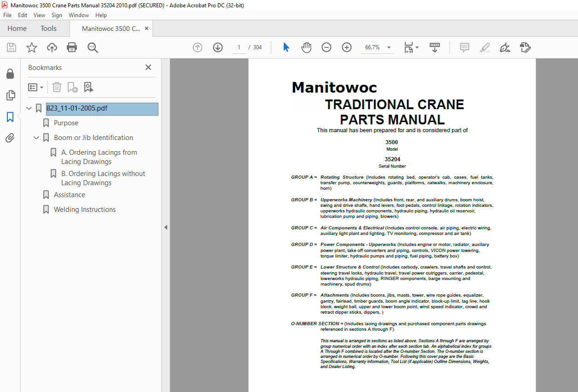This screenshot has width=578, height=392.
Task: Click GROUP A = label in document
Action: coord(304,177)
